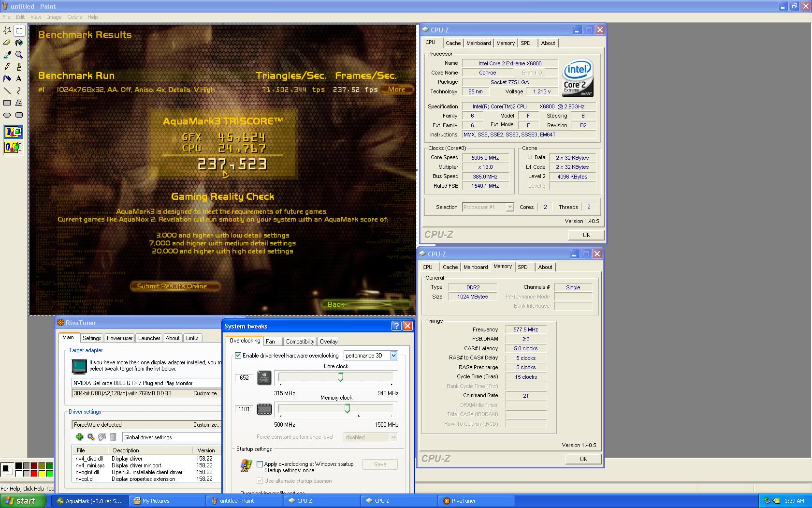The height and width of the screenshot is (508, 812).
Task: Choose the Brush tool in Paint
Action: [x=19, y=67]
